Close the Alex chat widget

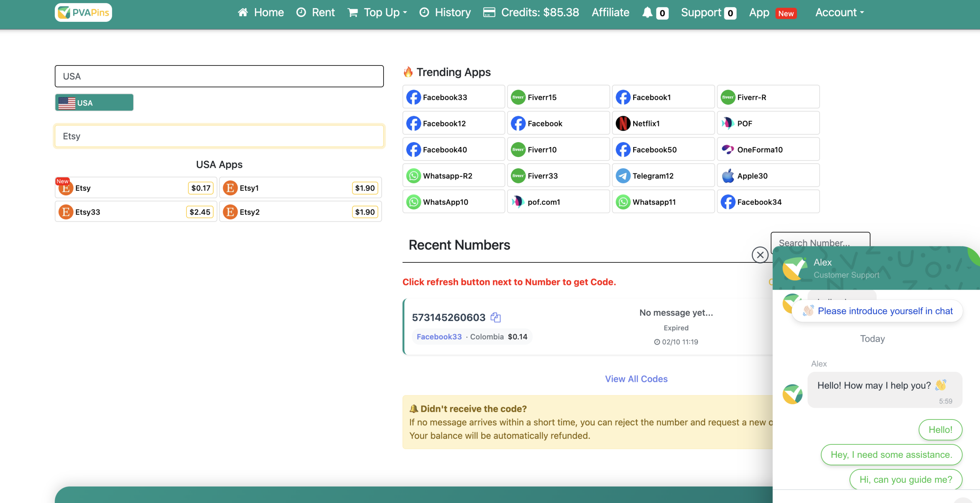click(x=760, y=255)
